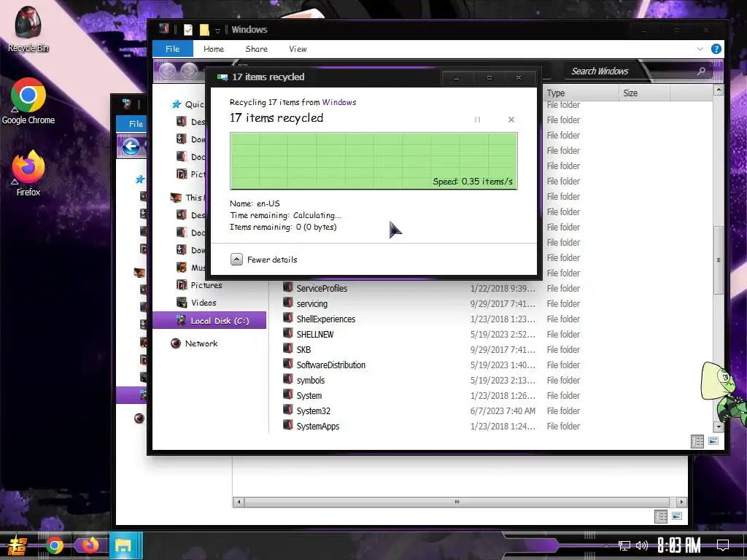Expand the ribbon with the chevron
747x560 pixels.
(x=700, y=49)
